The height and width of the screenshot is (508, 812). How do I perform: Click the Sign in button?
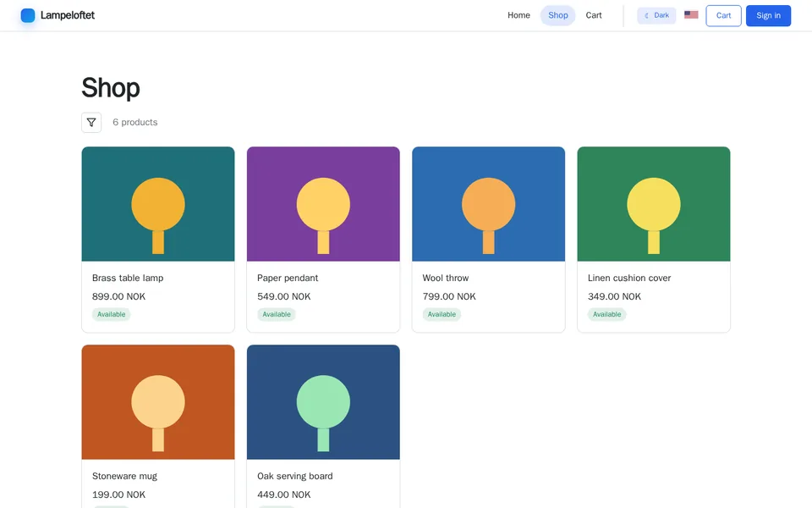[768, 15]
